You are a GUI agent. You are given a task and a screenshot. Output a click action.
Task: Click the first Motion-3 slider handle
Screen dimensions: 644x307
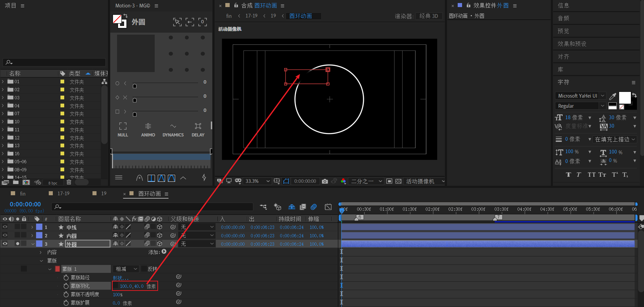coord(135,86)
